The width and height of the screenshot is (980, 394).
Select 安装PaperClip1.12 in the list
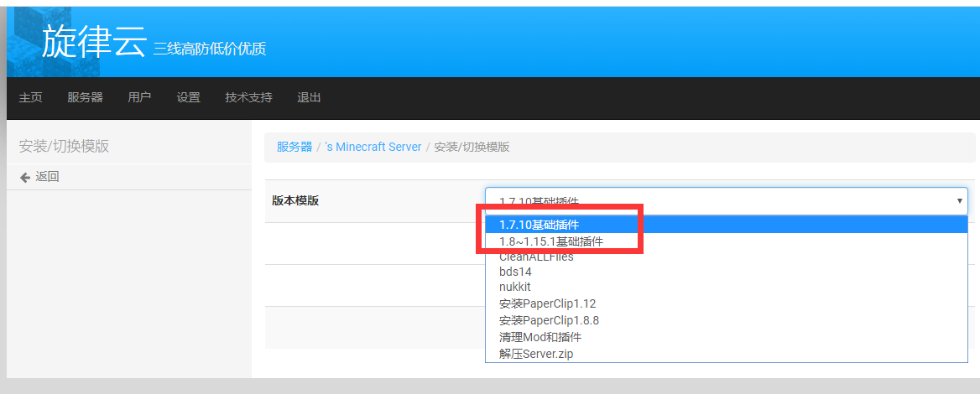547,303
